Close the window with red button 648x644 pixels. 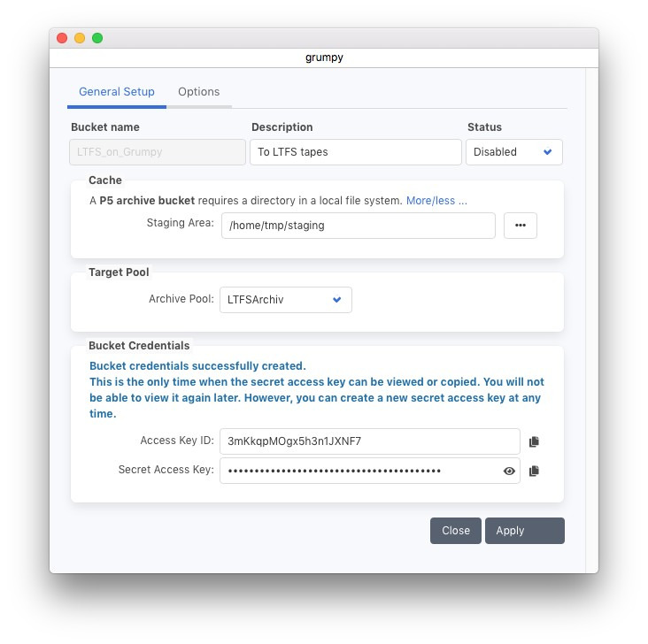pyautogui.click(x=62, y=38)
